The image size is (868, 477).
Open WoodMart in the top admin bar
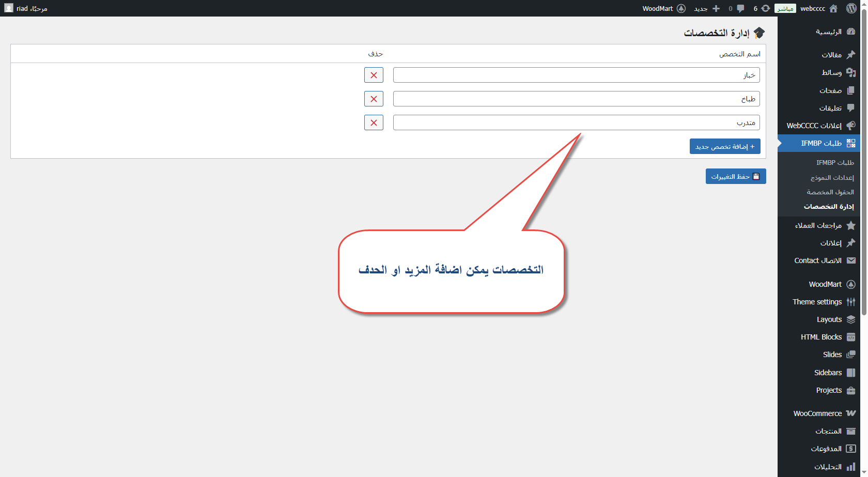664,8
